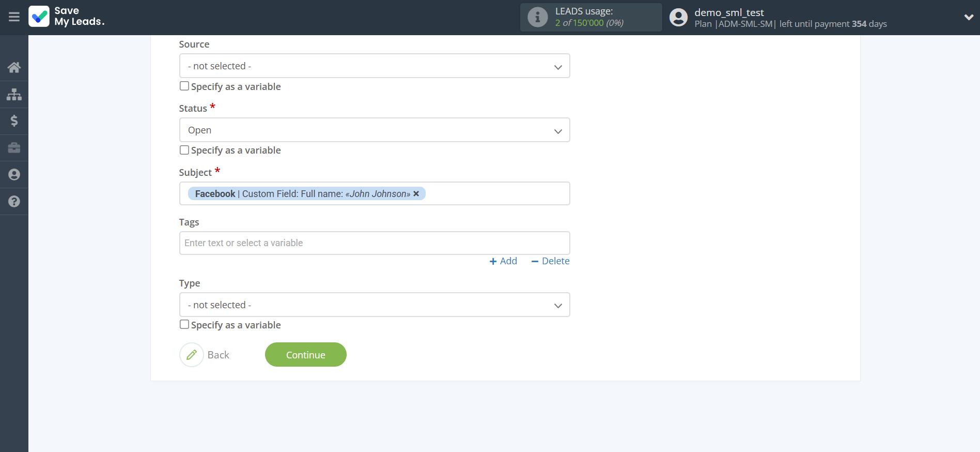Remove Facebook Full name variable tag
Screen dimensions: 980x452
[x=416, y=194]
